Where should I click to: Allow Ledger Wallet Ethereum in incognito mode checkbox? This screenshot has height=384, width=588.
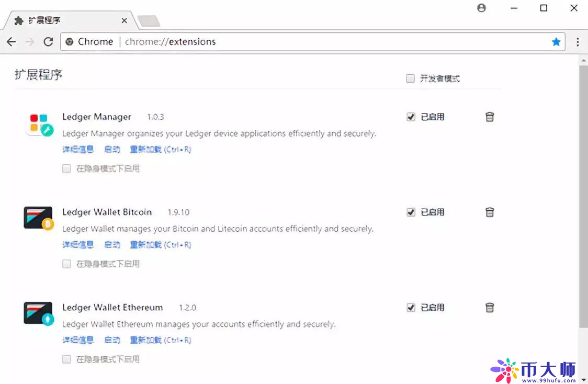point(66,359)
